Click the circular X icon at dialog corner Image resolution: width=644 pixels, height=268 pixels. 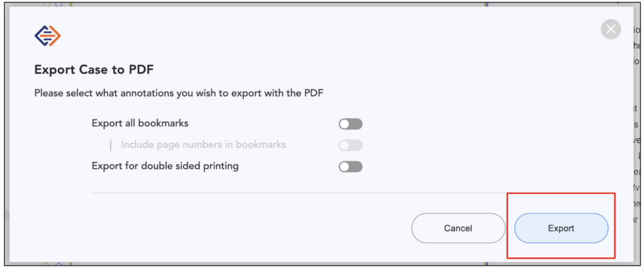610,30
